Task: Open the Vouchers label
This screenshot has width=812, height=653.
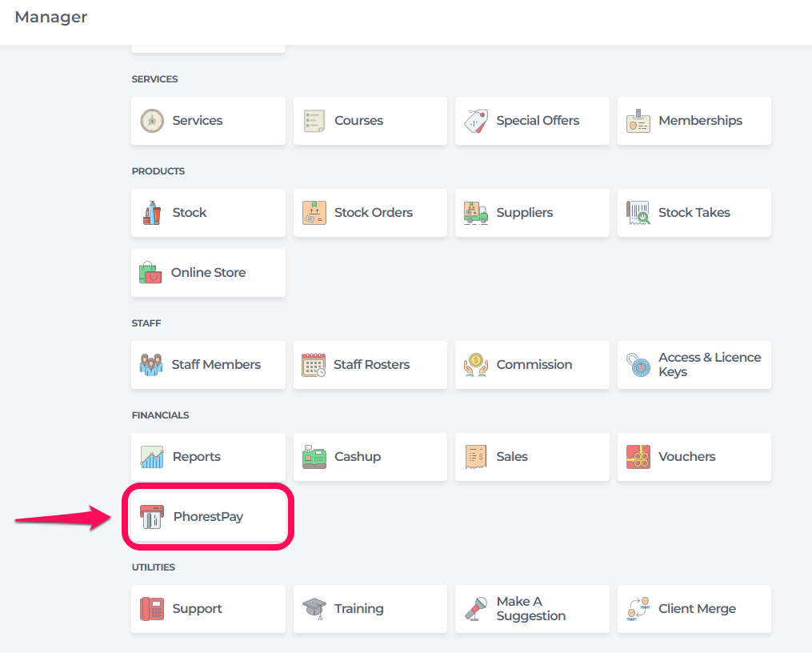Action: coord(686,457)
